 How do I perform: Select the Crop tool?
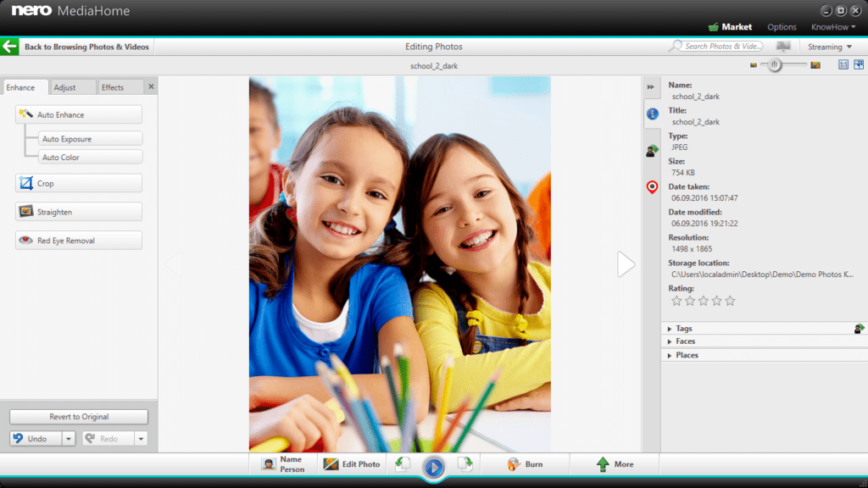tap(79, 183)
